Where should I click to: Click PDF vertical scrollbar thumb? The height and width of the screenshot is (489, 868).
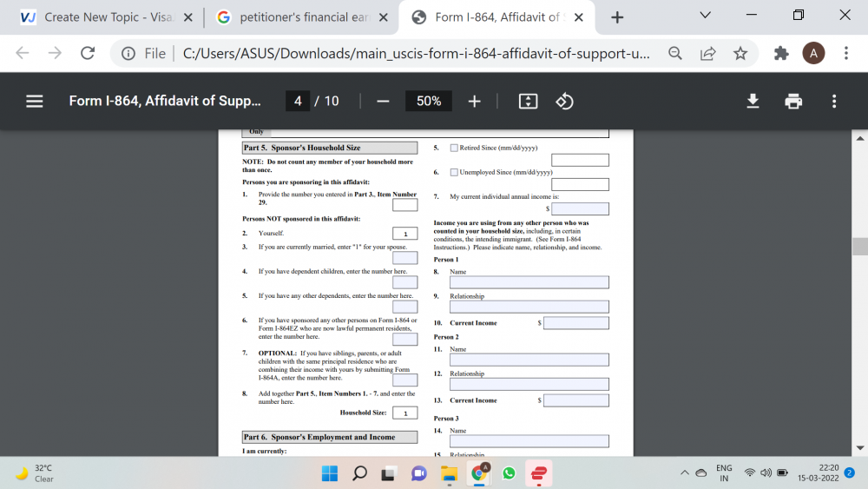pyautogui.click(x=859, y=247)
